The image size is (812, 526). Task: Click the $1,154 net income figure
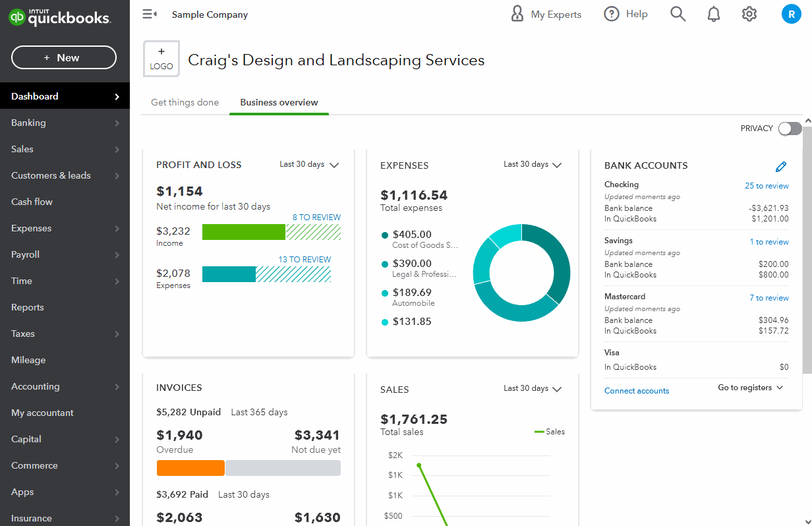click(179, 191)
